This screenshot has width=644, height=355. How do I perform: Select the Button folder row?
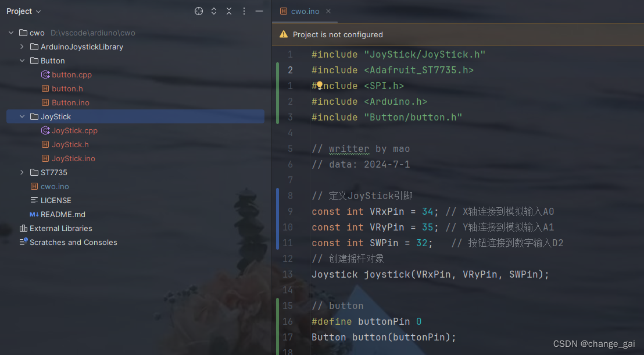135,61
